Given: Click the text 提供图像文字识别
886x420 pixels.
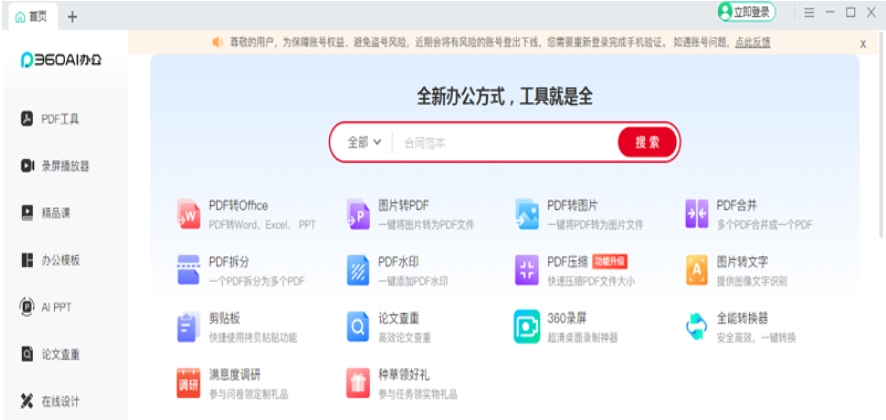Looking at the screenshot, I should tap(752, 282).
